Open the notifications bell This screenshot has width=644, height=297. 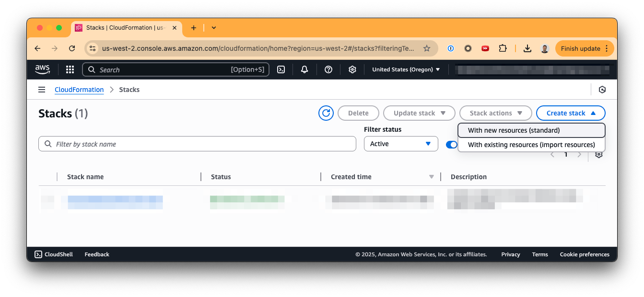point(304,69)
